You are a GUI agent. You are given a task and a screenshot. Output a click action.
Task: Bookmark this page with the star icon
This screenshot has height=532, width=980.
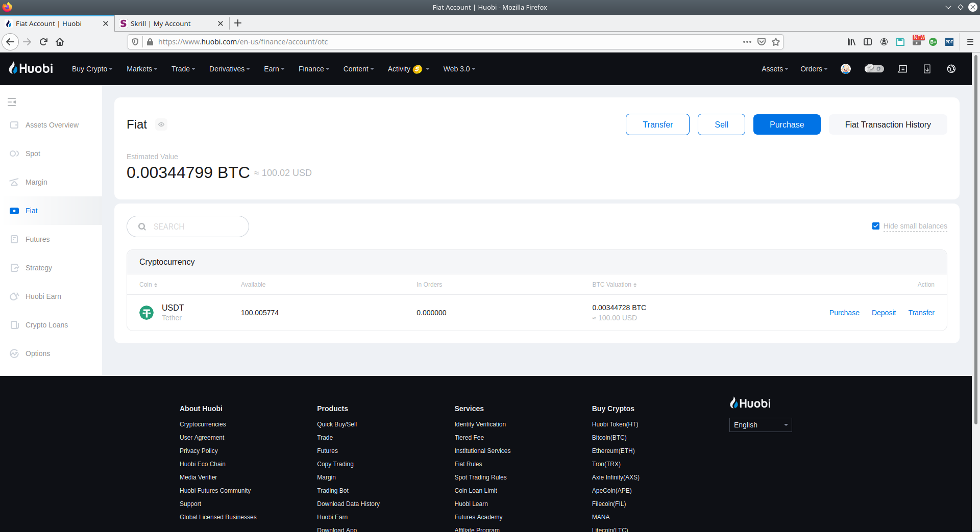(x=776, y=42)
